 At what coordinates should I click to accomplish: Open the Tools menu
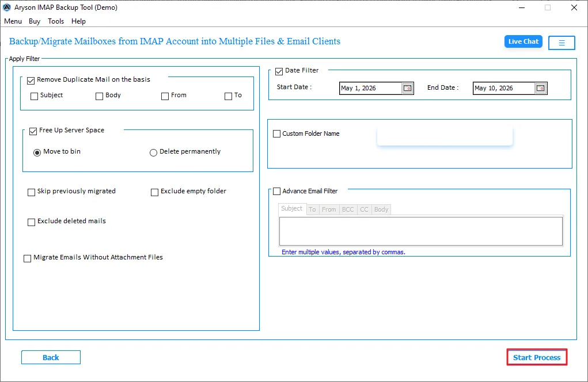(56, 21)
